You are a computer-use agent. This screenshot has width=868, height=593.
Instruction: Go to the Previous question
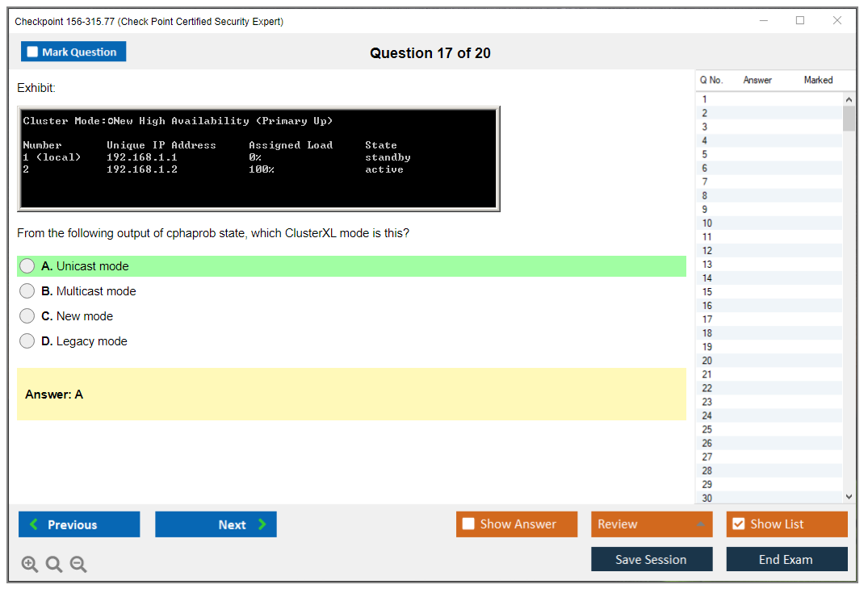(x=79, y=524)
